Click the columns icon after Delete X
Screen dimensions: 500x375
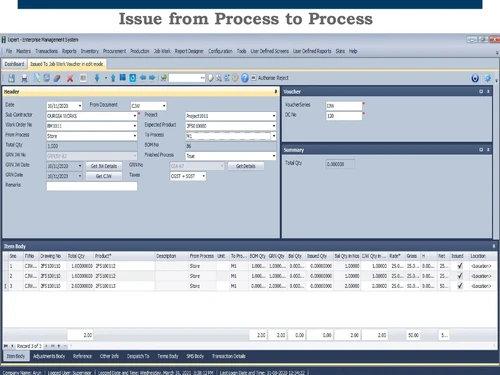[83, 78]
